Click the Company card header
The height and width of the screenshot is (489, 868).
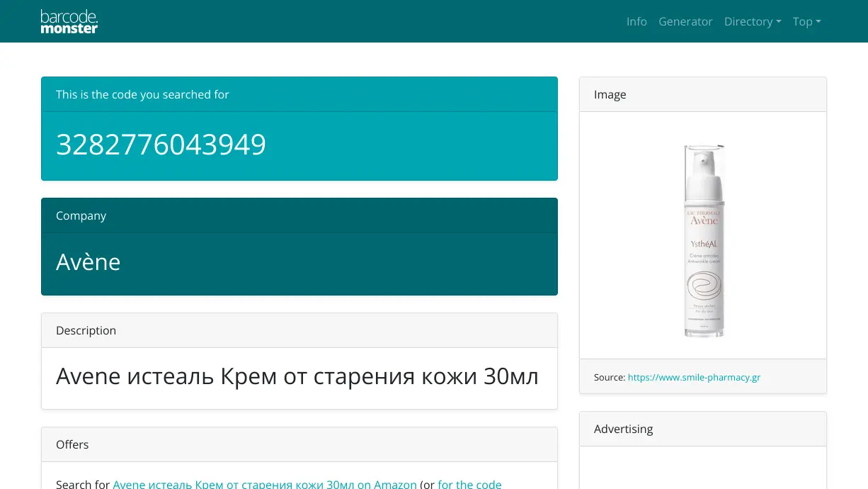pos(299,215)
